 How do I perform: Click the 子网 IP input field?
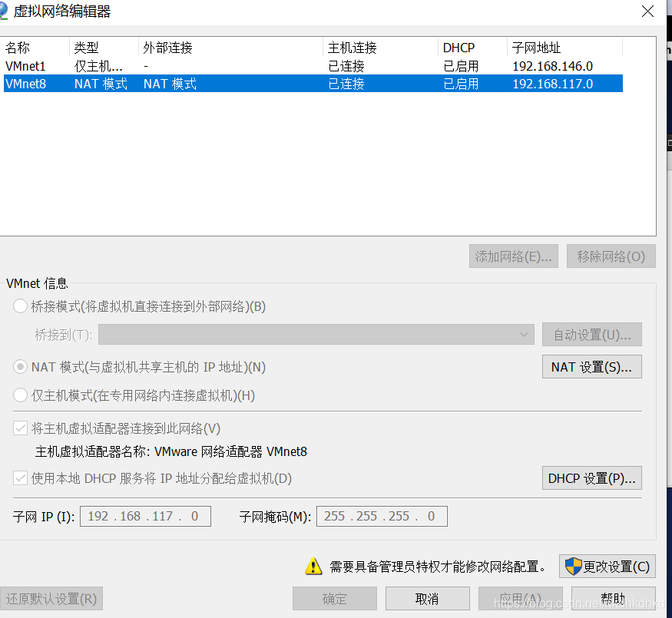click(x=145, y=516)
